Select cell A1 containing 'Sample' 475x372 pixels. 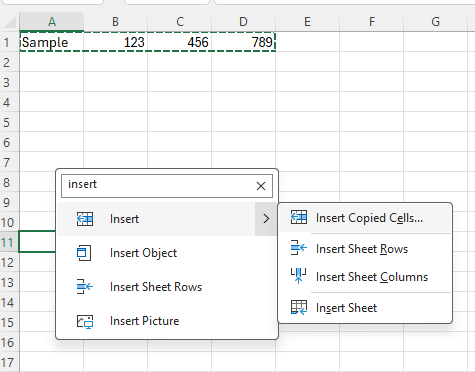coord(52,42)
